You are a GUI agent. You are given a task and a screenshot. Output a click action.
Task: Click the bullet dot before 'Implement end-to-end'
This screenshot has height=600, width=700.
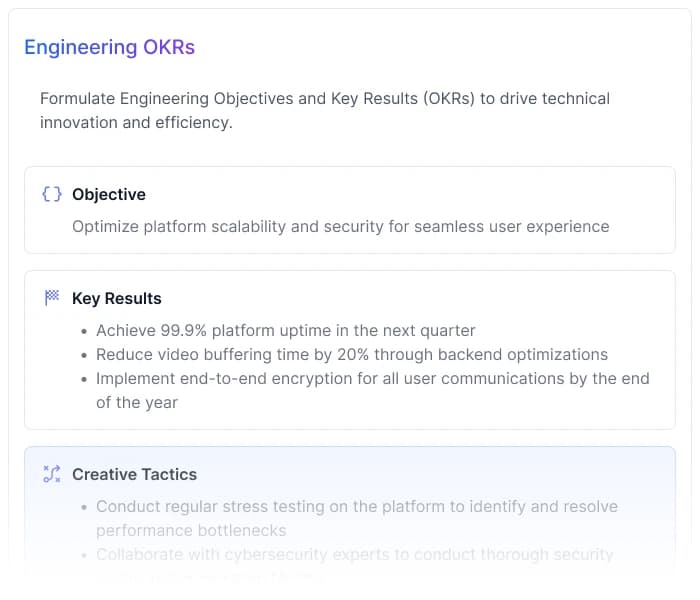tap(83, 379)
